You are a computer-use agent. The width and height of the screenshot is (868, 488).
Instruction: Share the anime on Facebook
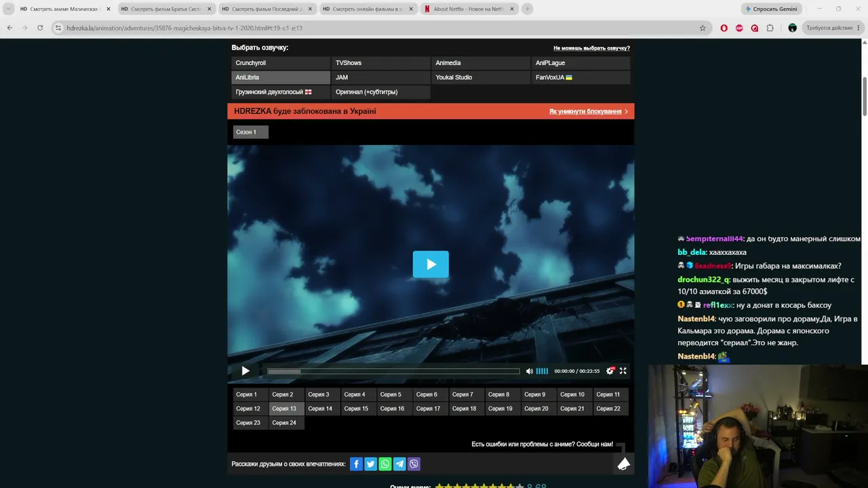coord(356,464)
